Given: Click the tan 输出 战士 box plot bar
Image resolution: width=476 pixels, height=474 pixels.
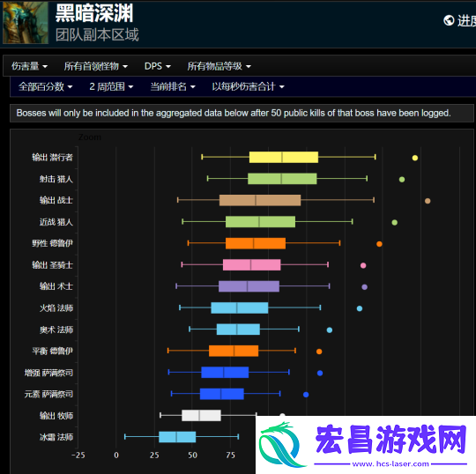Looking at the screenshot, I should (260, 200).
